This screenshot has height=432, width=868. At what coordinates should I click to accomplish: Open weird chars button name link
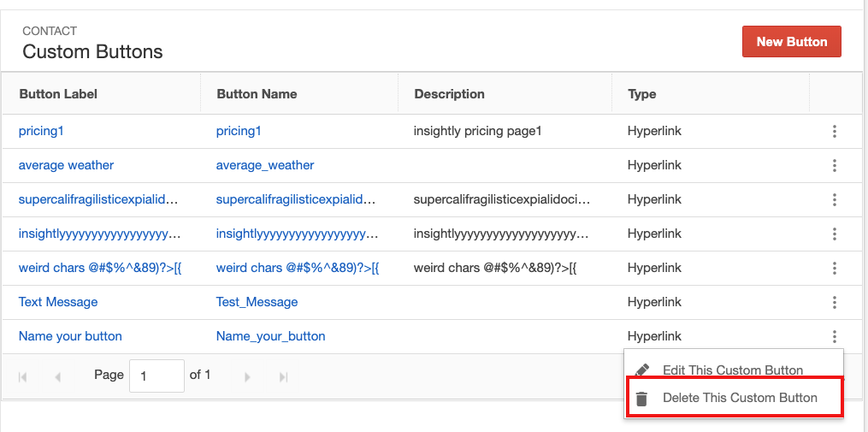point(298,268)
